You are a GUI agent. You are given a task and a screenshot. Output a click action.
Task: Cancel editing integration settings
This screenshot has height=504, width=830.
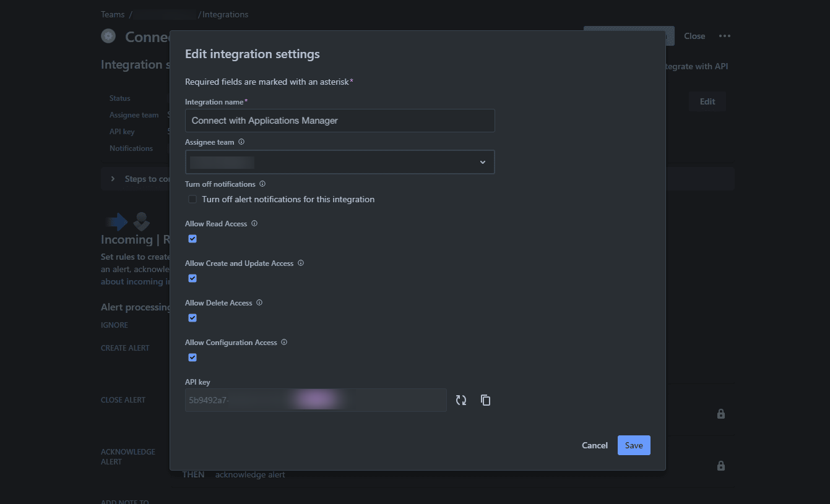point(595,445)
